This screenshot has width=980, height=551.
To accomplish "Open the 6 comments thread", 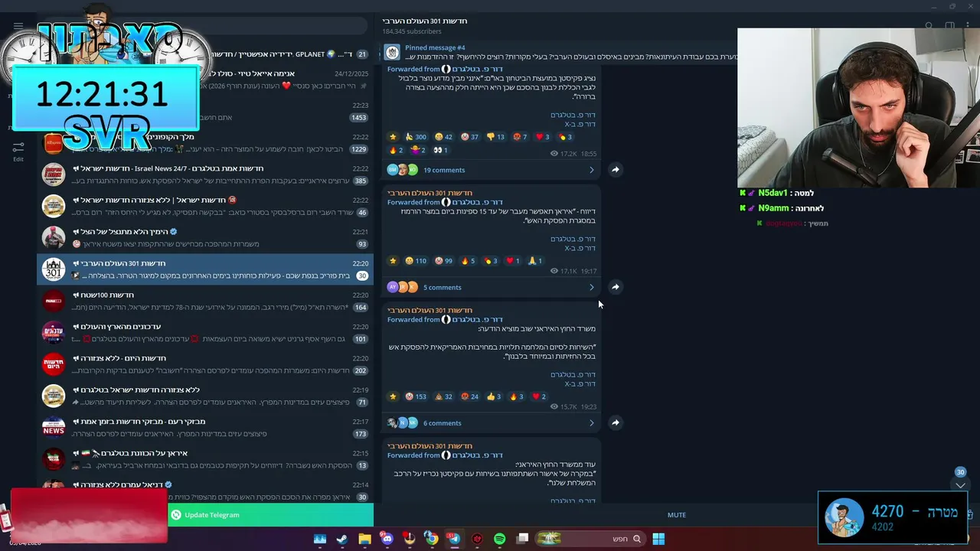I will pyautogui.click(x=491, y=422).
